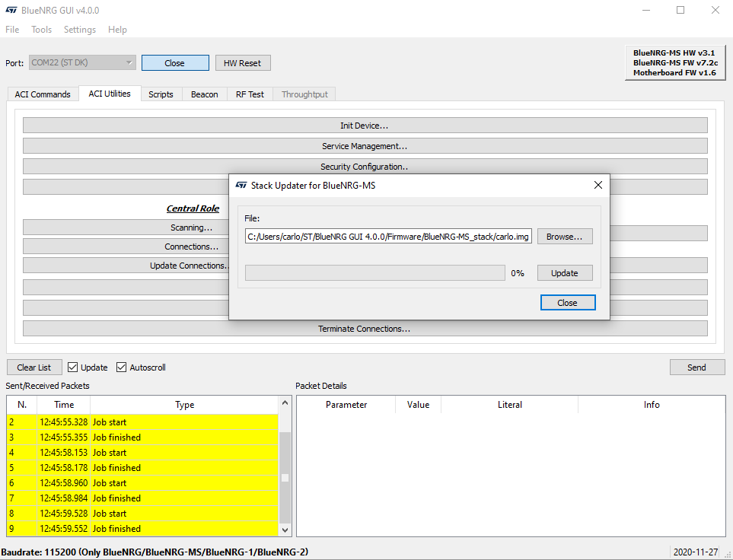733x560 pixels.
Task: Click the Update button in Stack Updater
Action: point(565,273)
